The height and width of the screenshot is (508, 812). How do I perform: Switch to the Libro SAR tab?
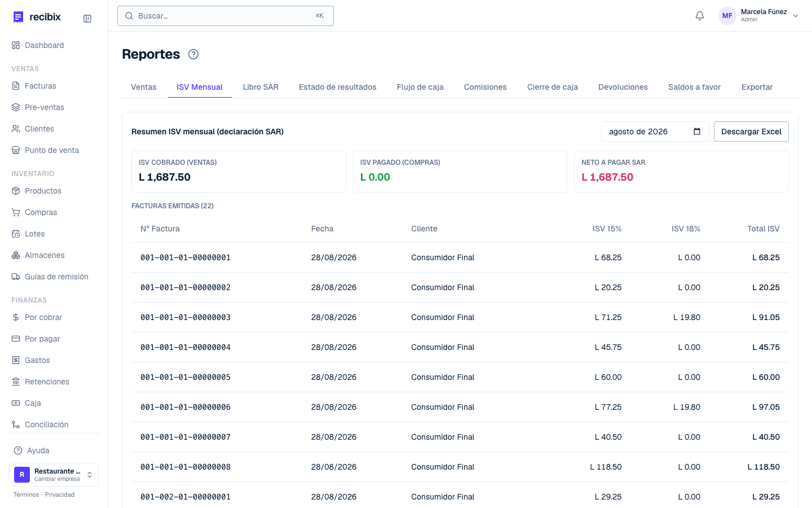(x=261, y=87)
